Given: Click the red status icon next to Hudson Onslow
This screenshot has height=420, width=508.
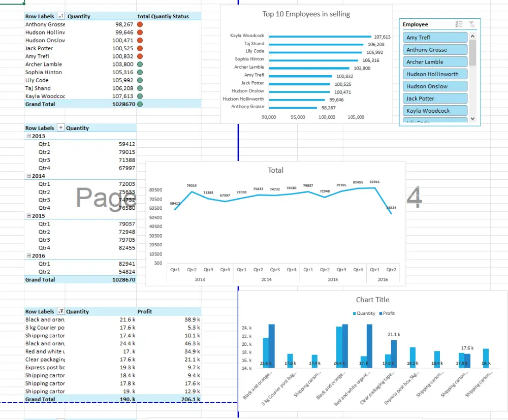Looking at the screenshot, I should point(140,40).
